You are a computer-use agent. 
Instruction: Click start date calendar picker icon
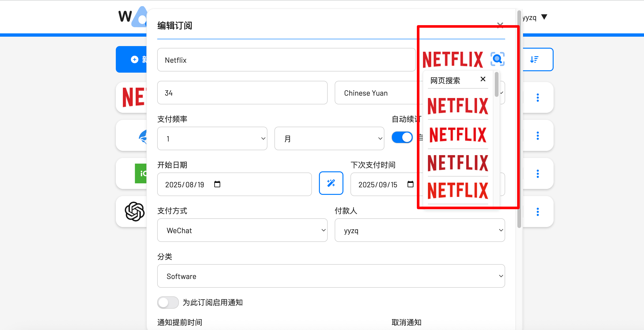(x=217, y=184)
